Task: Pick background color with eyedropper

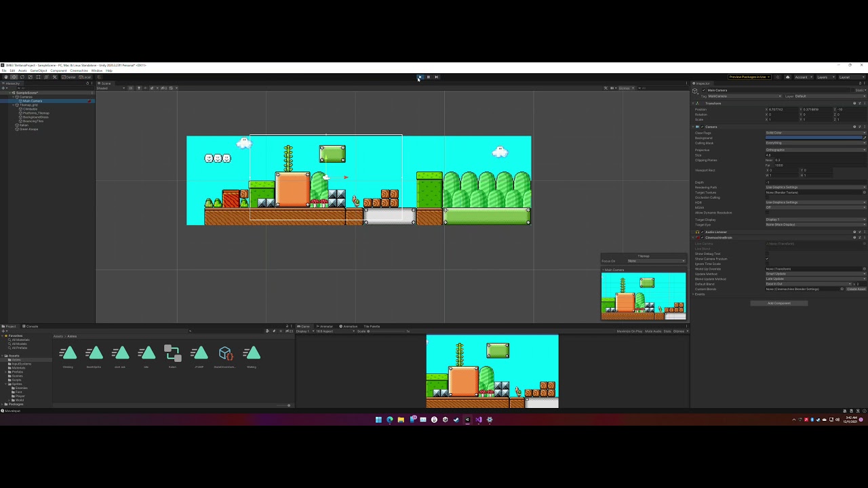Action: coord(865,138)
